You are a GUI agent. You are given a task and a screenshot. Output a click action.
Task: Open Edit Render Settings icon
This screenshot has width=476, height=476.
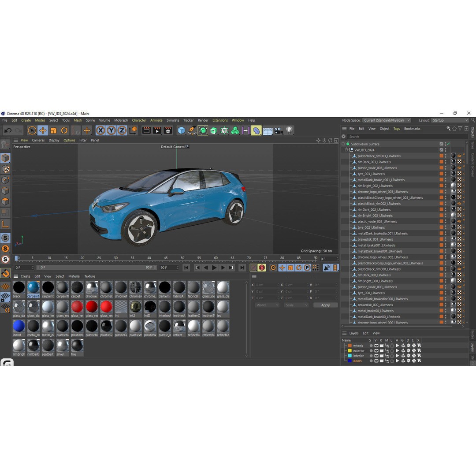tap(168, 130)
